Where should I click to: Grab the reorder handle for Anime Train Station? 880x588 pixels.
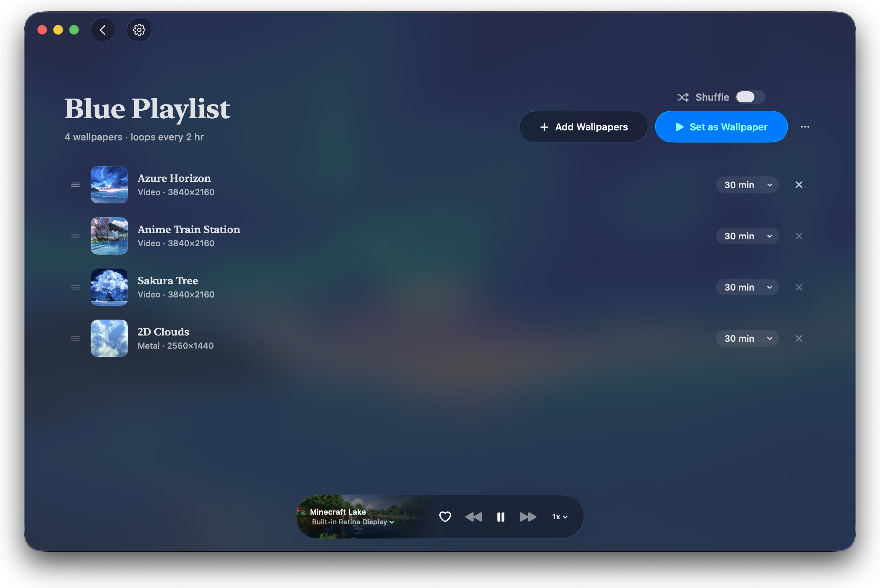pos(75,236)
